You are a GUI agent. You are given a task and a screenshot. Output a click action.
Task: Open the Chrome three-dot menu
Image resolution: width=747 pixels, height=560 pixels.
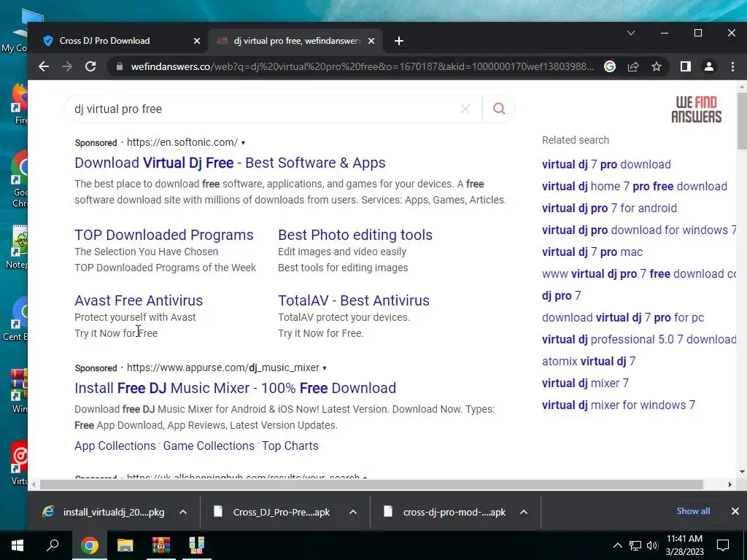(x=732, y=66)
